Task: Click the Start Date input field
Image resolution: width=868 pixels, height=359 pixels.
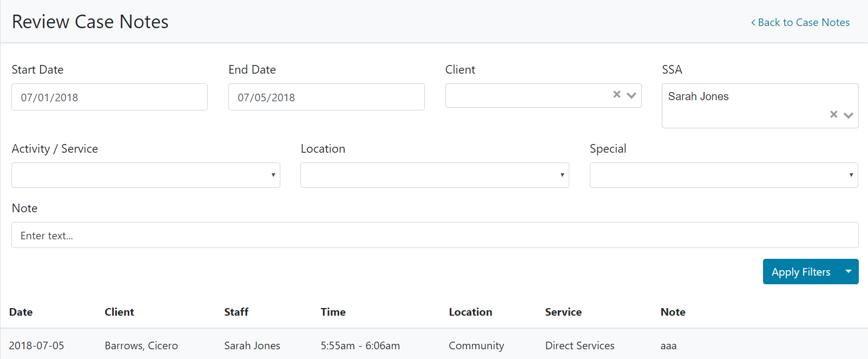Action: point(109,97)
